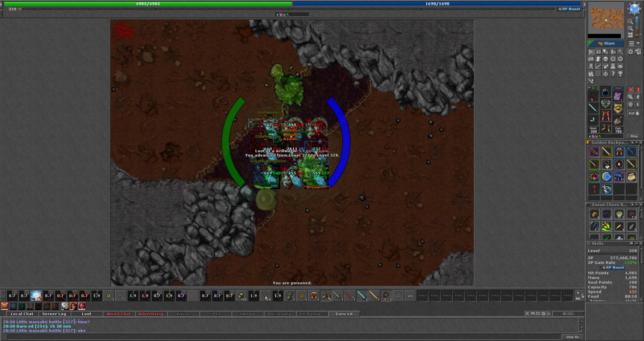644x341 pixels.
Task: Open the menu dropdown below minimap
Action: [635, 43]
